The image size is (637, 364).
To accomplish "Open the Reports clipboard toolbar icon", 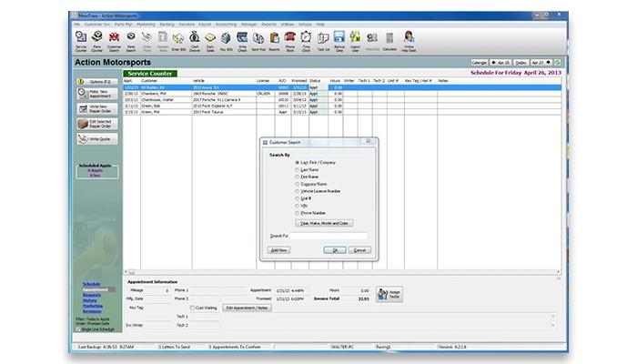I will [274, 41].
